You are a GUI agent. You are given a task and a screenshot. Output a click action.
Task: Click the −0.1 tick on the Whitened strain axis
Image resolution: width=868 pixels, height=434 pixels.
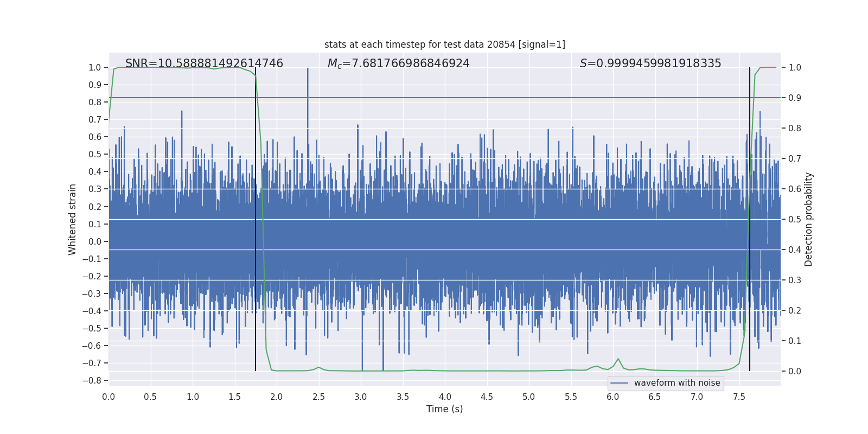point(92,259)
